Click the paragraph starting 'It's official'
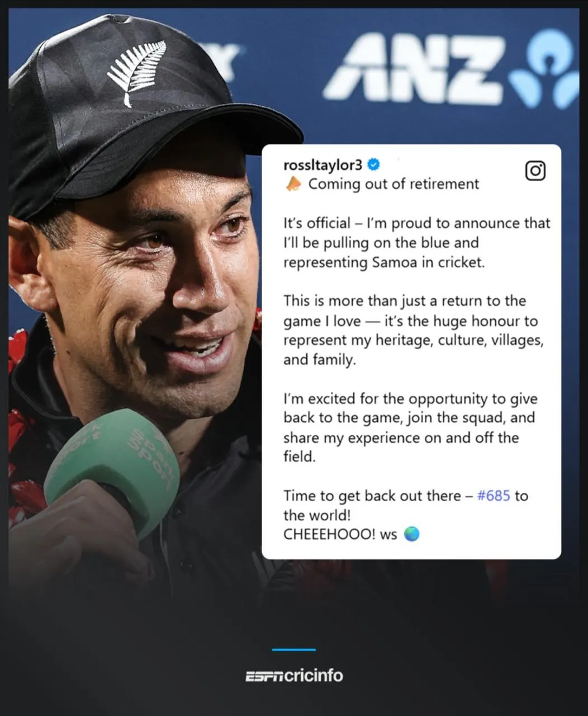Image resolution: width=588 pixels, height=716 pixels. [x=416, y=243]
